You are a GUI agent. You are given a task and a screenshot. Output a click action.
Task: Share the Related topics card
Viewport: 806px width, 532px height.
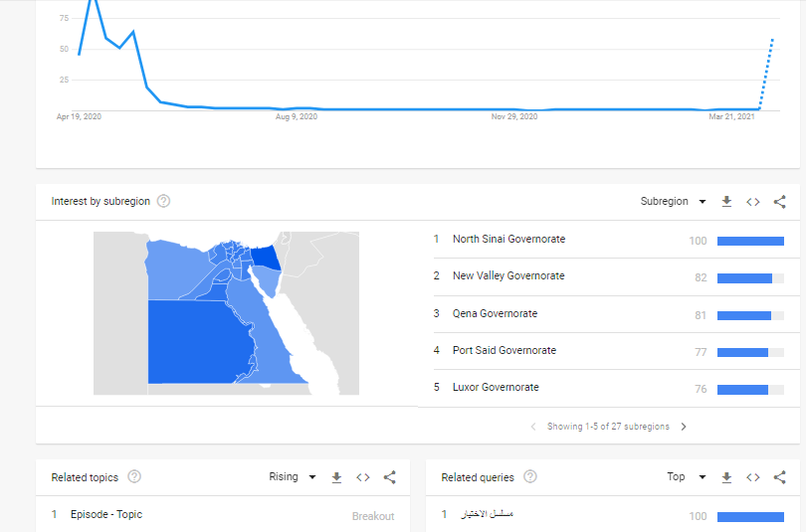[390, 477]
